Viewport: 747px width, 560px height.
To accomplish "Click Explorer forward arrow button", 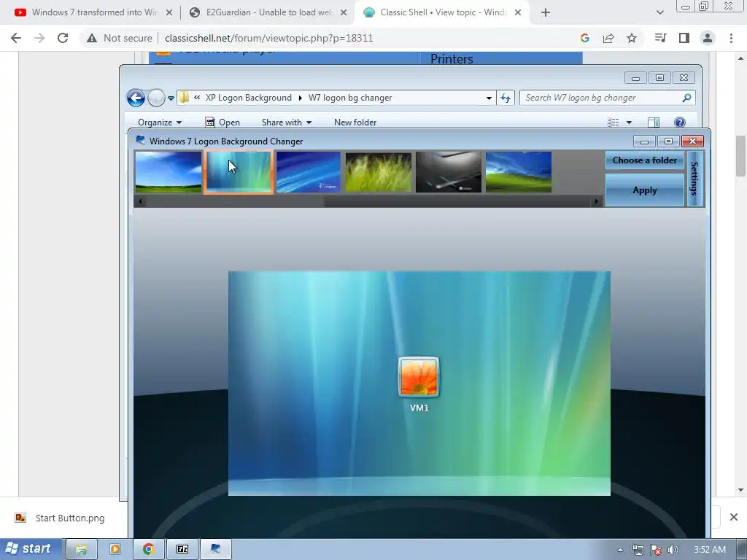I will coord(156,98).
